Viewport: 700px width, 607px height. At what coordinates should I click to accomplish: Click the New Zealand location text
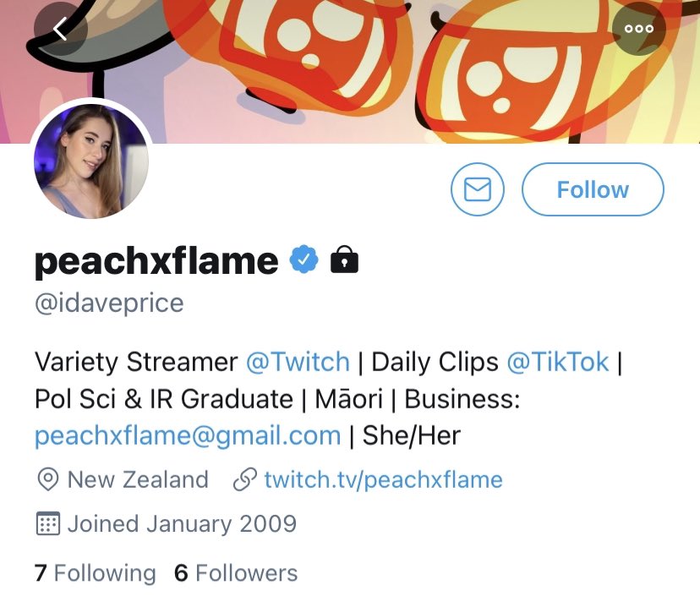point(138,480)
